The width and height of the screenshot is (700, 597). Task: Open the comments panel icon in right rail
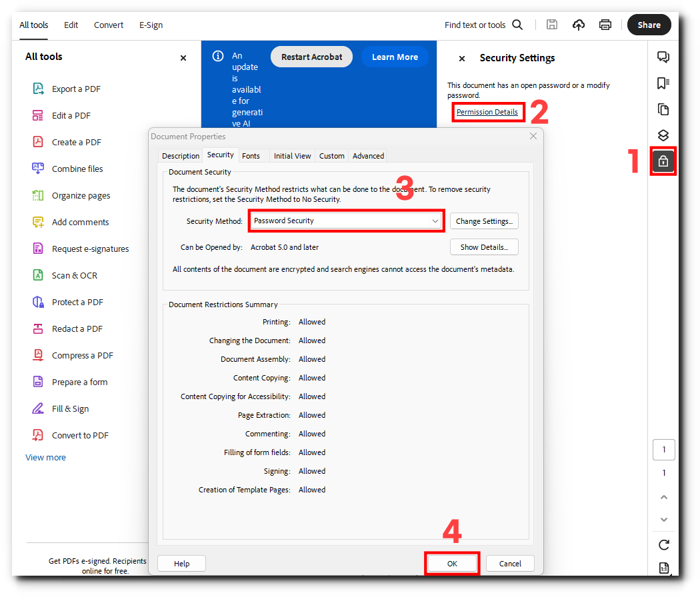[663, 57]
